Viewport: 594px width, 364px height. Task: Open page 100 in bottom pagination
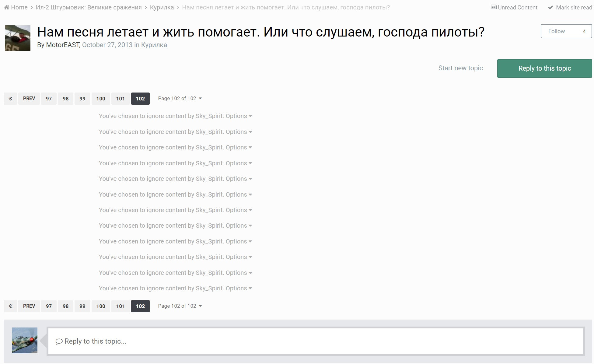[101, 306]
